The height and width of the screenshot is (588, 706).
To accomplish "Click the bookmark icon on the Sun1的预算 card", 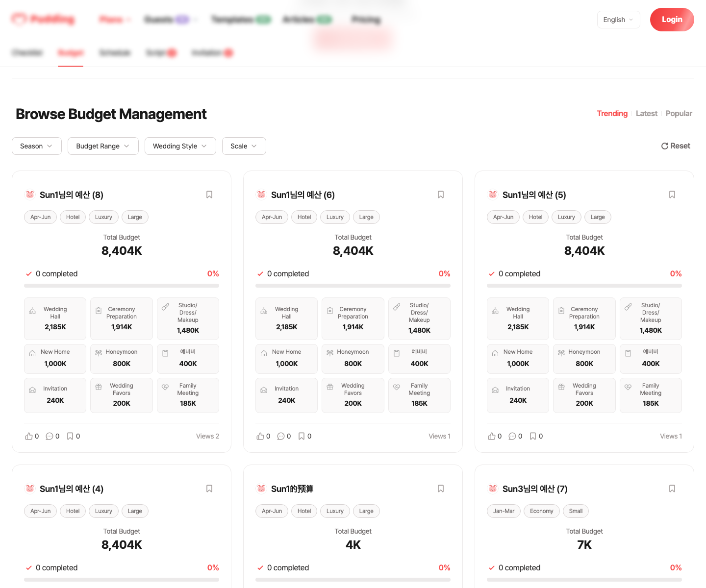I will click(x=441, y=489).
